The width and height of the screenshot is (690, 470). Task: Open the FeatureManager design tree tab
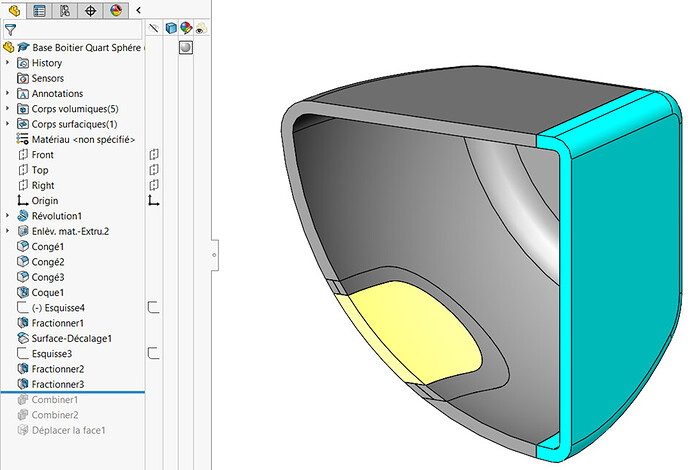pos(14,11)
